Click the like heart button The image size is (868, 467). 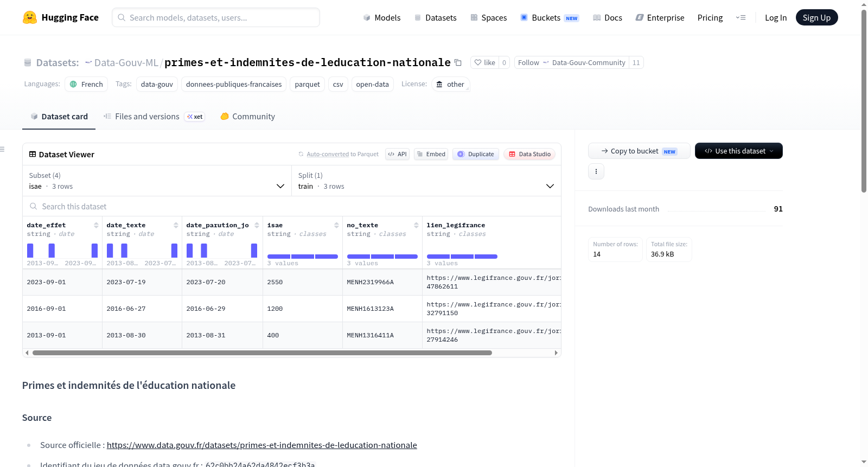(x=484, y=62)
